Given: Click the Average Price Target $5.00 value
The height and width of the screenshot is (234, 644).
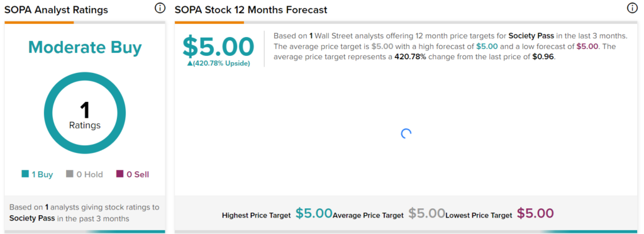Looking at the screenshot, I should coord(427,213).
